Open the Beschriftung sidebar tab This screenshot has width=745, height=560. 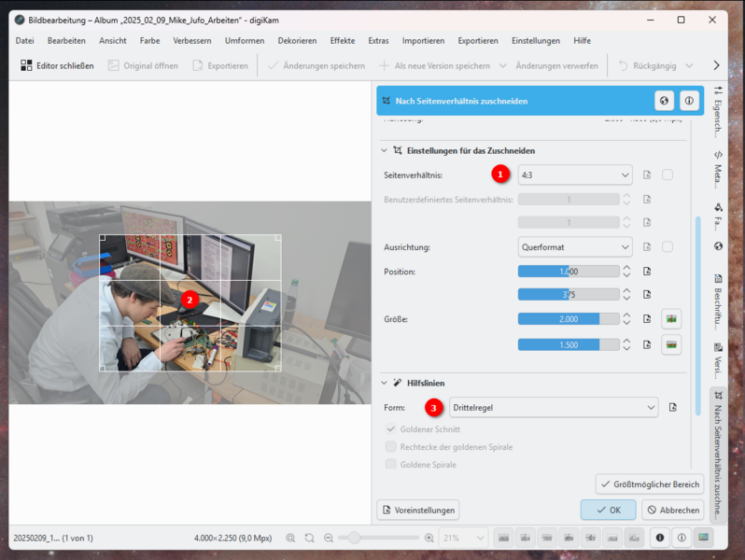tap(718, 301)
